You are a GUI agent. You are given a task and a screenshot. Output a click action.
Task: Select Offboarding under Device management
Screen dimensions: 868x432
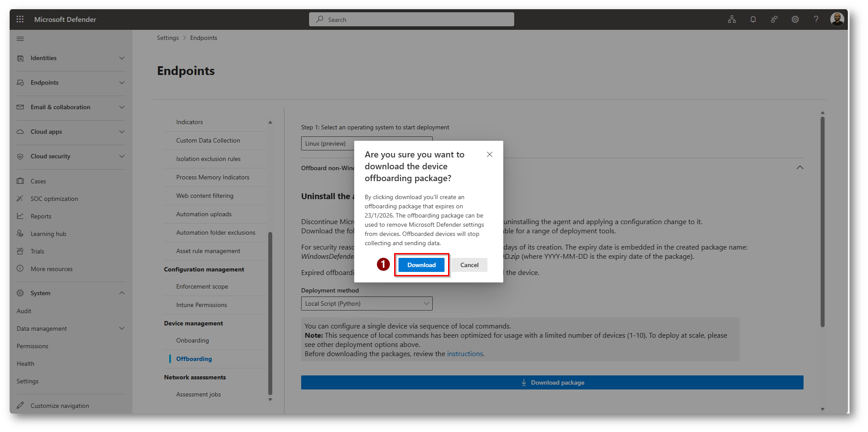point(194,359)
